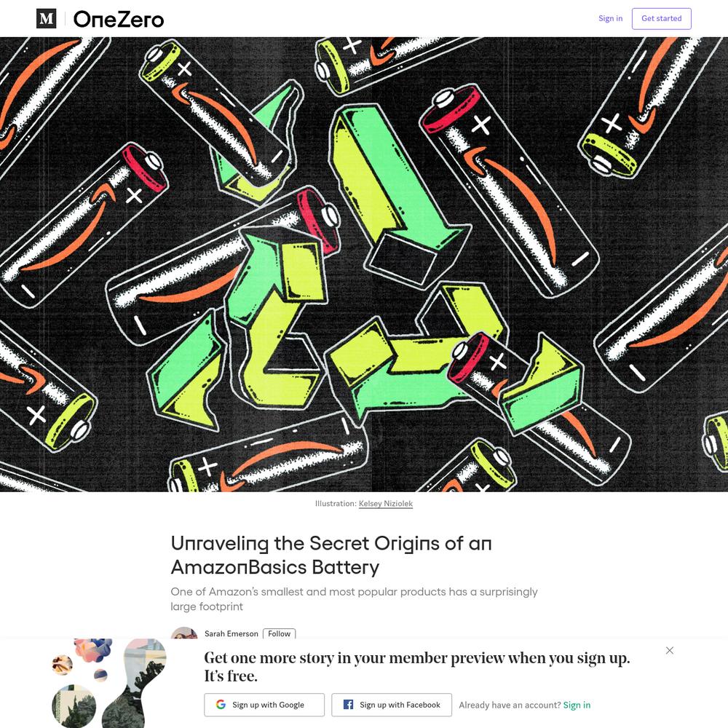The image size is (728, 728).
Task: Click the 'Get one more story' banner heading
Action: click(x=417, y=667)
